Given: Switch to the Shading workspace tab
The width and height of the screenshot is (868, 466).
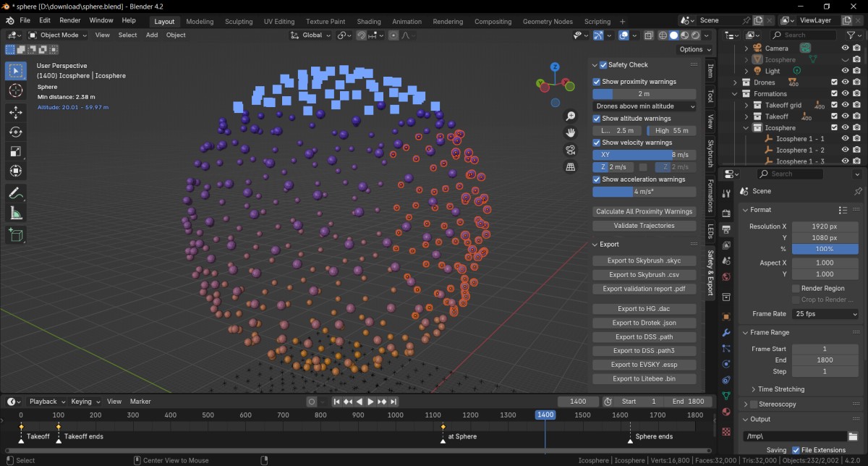Looking at the screenshot, I should [x=369, y=21].
